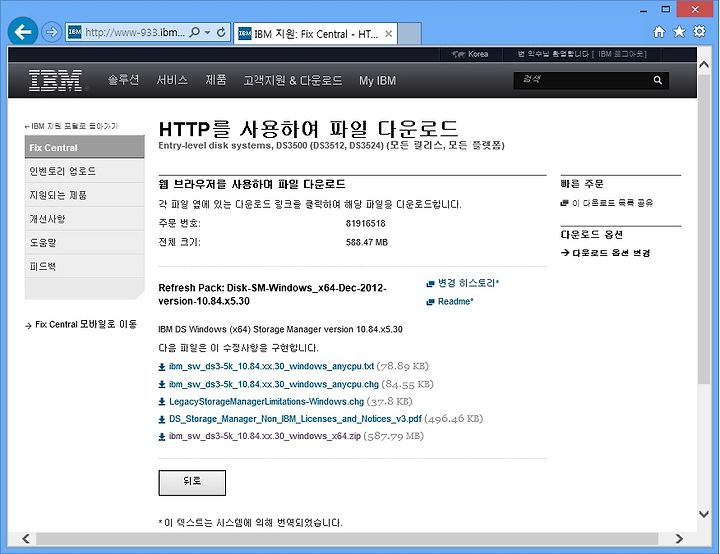Open 도움말 sidebar item

(x=84, y=243)
